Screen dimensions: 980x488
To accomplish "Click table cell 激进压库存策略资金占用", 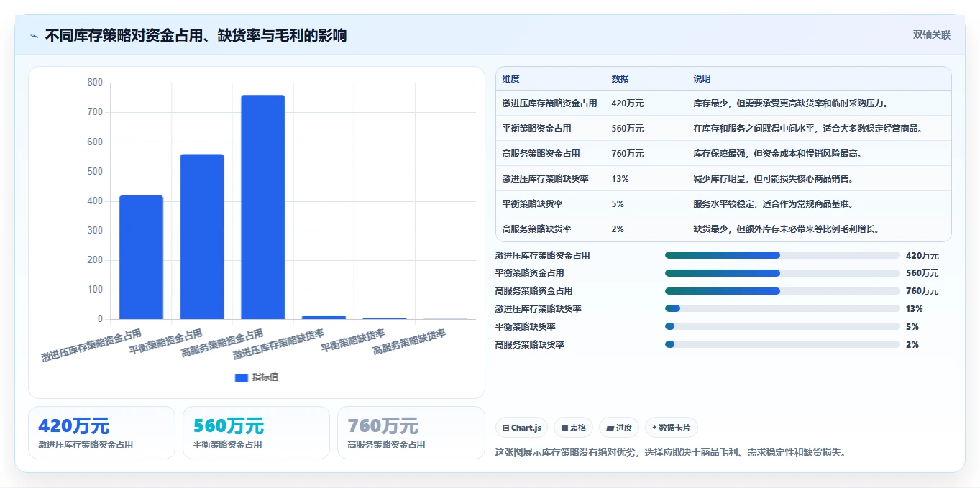I will click(x=549, y=103).
